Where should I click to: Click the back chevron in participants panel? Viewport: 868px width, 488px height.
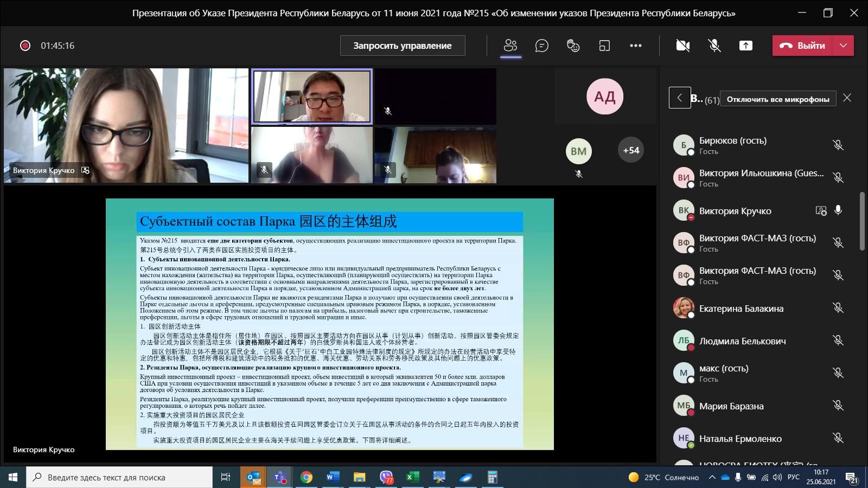[x=679, y=98]
